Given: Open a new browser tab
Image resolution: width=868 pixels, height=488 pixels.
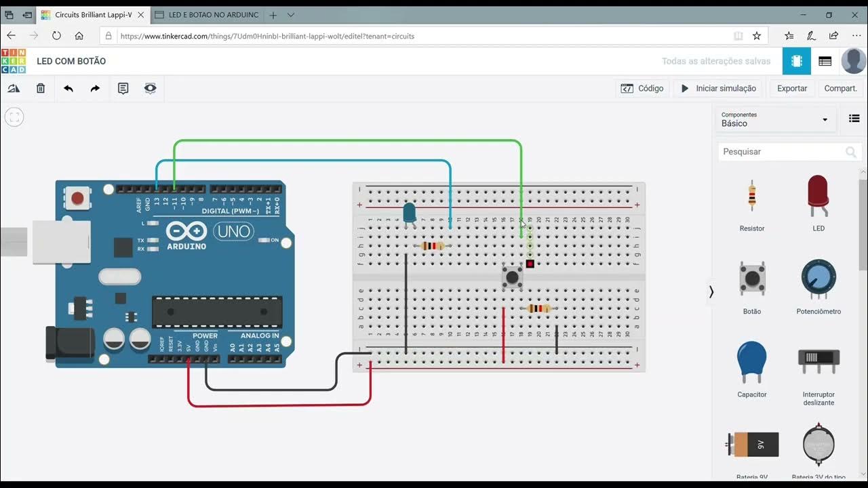Looking at the screenshot, I should (x=273, y=15).
